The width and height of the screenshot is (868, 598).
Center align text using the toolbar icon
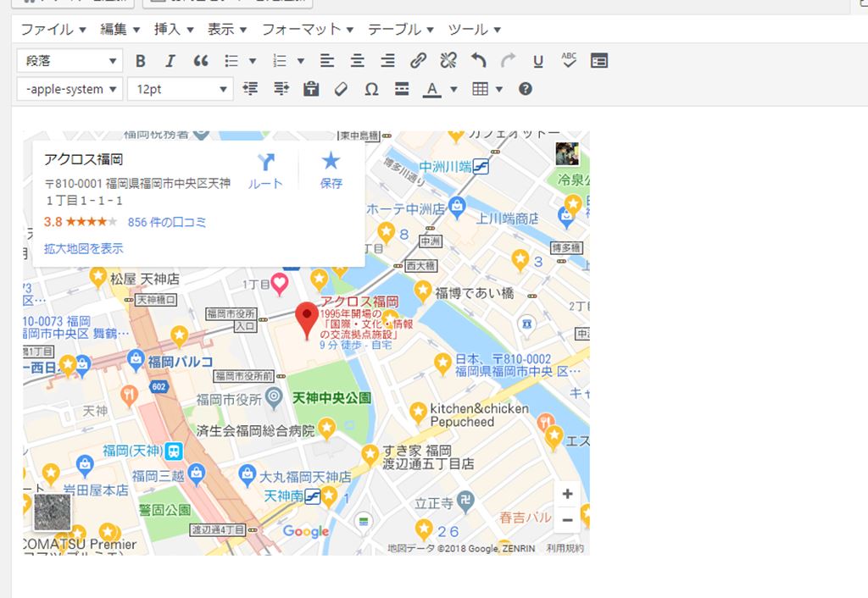point(358,61)
